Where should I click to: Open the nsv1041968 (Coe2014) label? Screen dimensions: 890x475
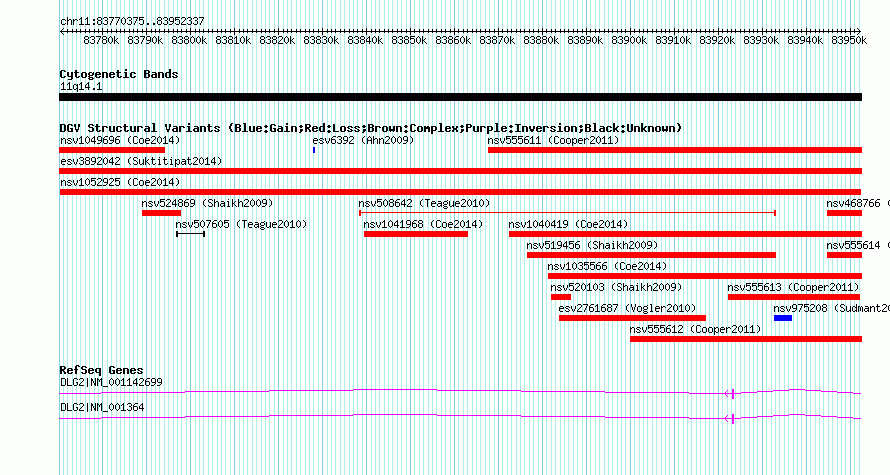pos(423,224)
